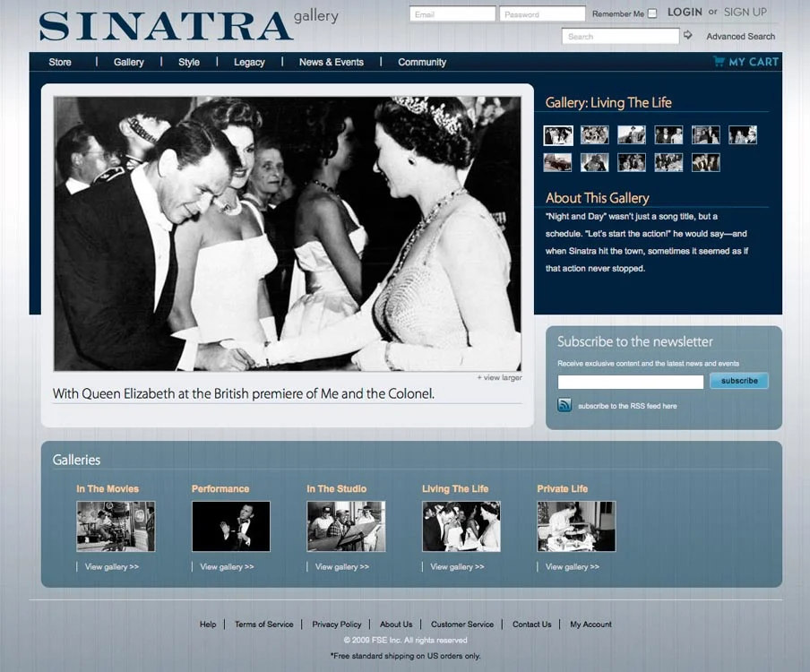The width and height of the screenshot is (810, 672).
Task: Select fifth thumbnail in top gallery row
Action: pos(706,135)
